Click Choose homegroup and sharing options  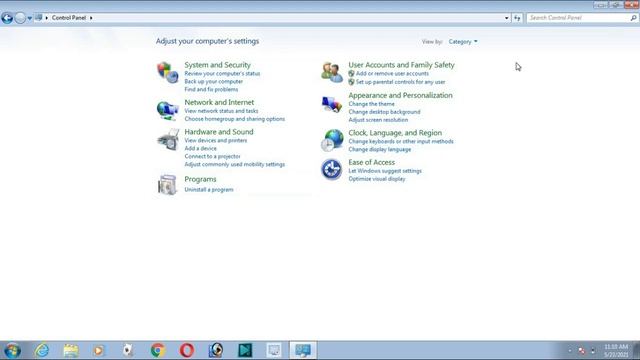tap(234, 119)
